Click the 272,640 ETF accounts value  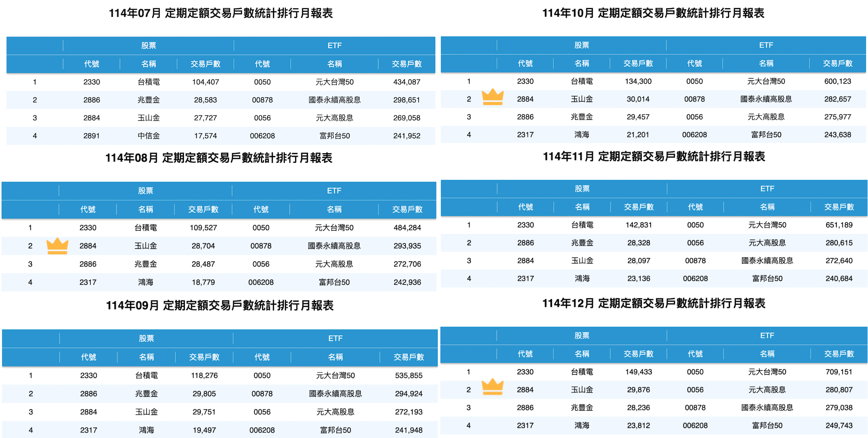point(839,260)
